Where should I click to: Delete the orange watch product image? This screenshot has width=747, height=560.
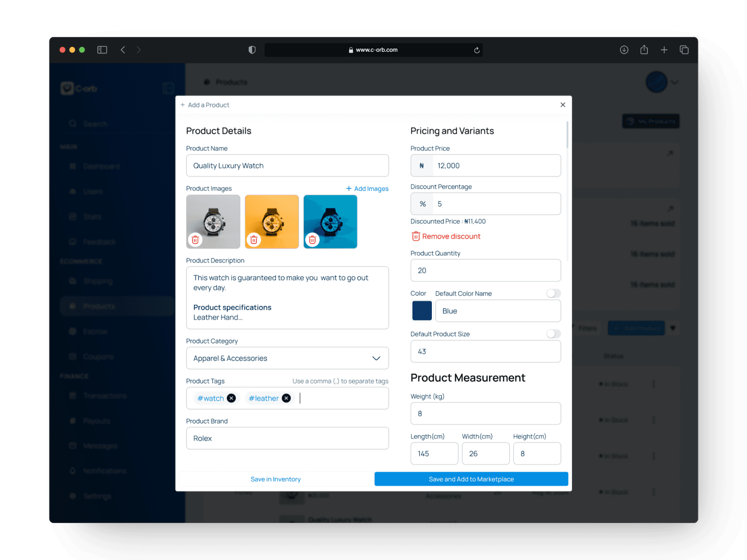254,240
